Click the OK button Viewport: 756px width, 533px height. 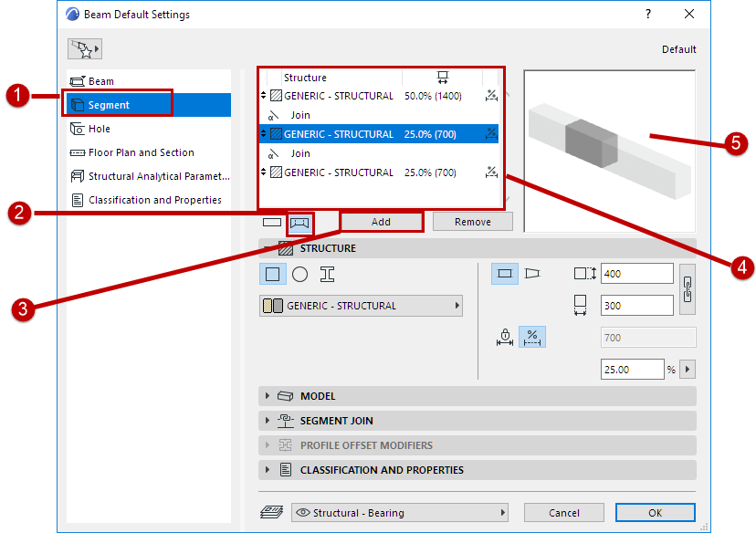coord(656,513)
